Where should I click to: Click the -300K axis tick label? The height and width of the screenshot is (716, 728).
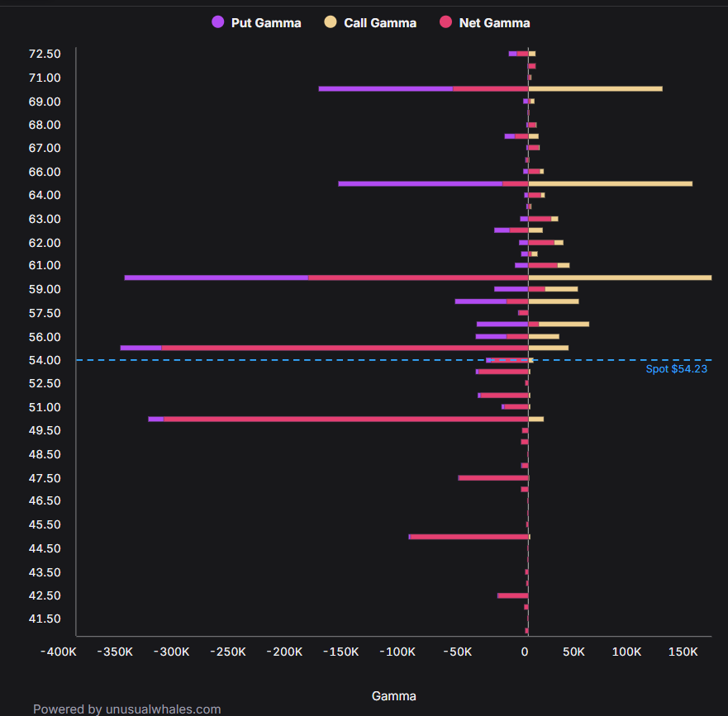click(171, 652)
